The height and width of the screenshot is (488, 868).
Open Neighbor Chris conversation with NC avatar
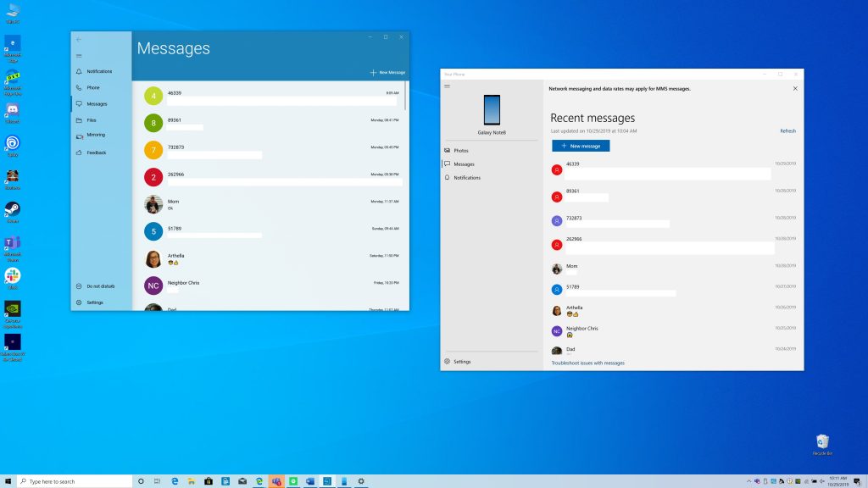click(271, 286)
